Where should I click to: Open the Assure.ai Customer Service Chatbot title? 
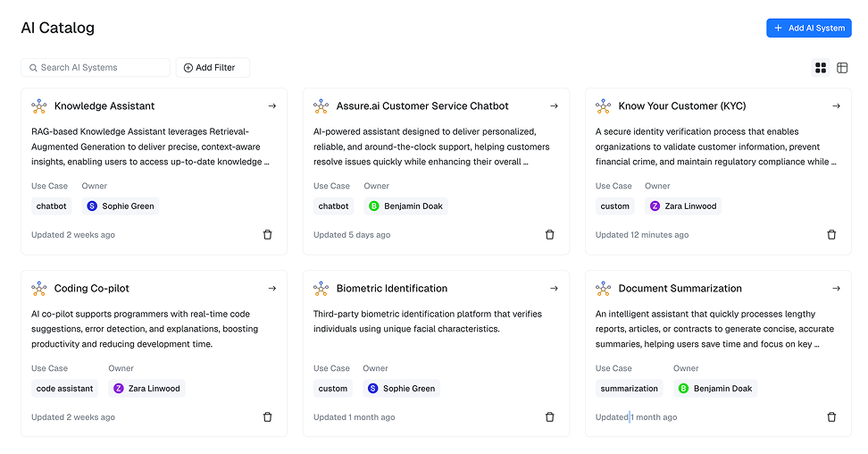pos(421,106)
